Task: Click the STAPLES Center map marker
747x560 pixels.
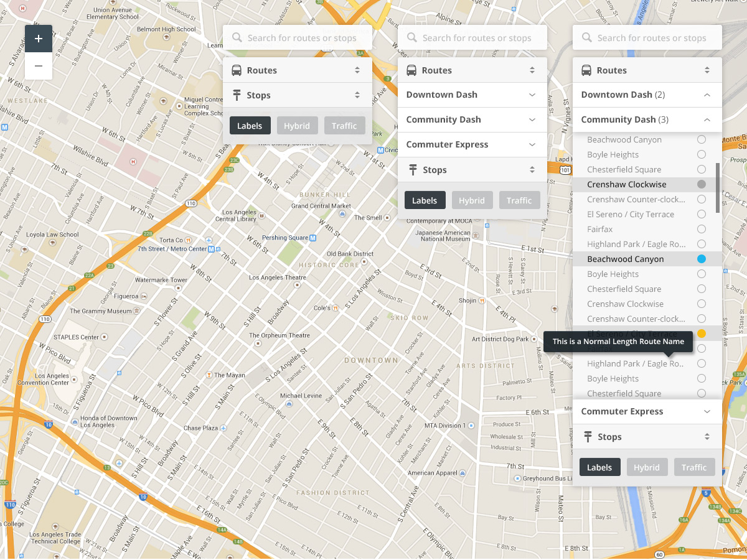Action: (x=104, y=337)
